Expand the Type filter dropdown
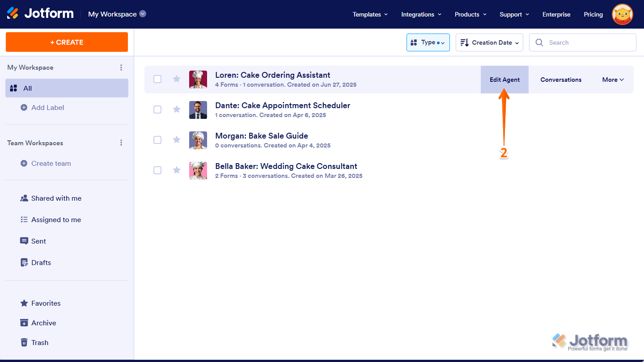644x362 pixels. point(428,42)
